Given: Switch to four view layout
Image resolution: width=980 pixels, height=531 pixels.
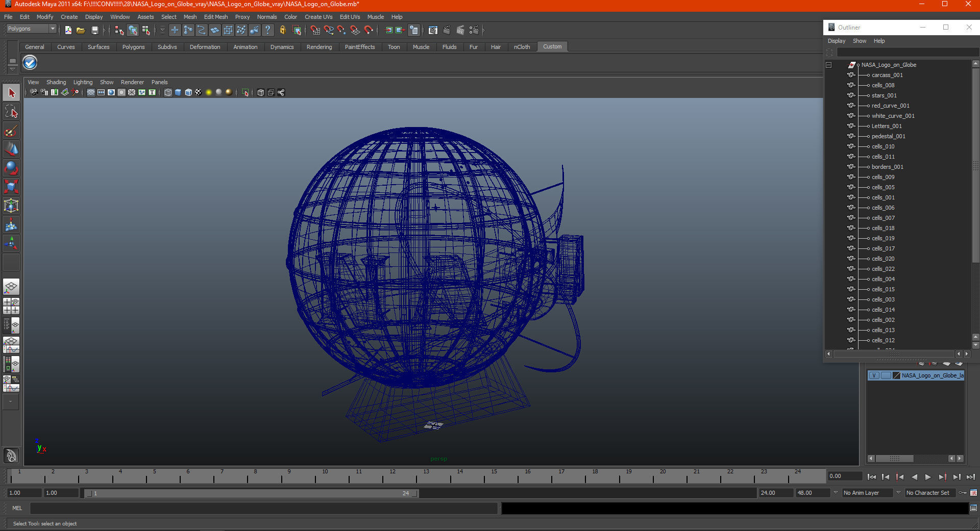Looking at the screenshot, I should [11, 306].
